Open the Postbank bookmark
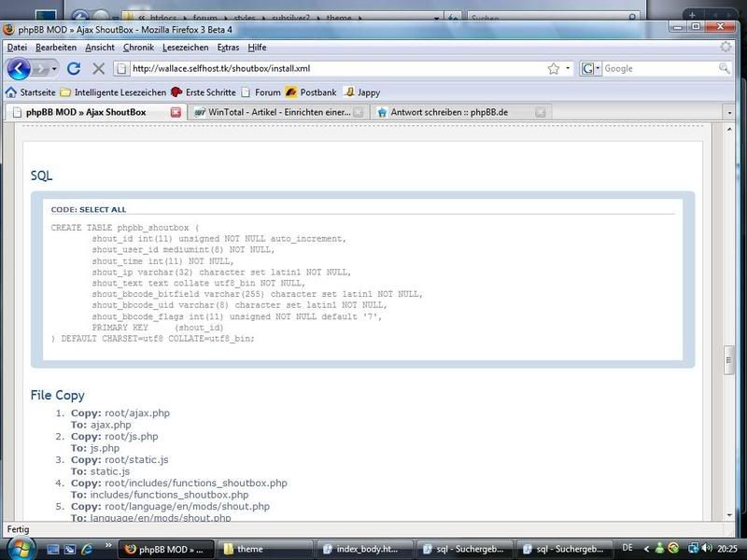 311,92
